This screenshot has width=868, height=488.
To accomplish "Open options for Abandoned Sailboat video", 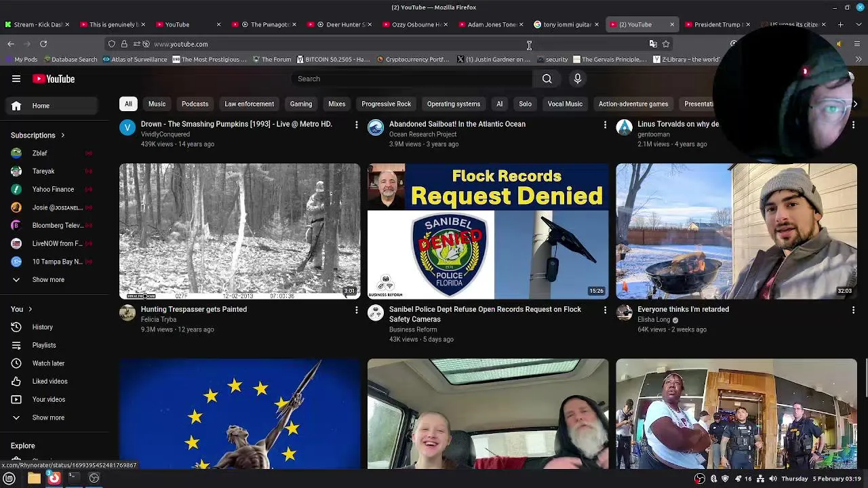I will tap(605, 125).
